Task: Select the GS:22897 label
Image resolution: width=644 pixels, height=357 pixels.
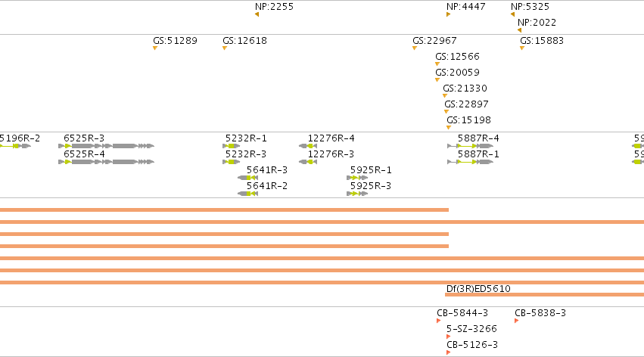Action: pyautogui.click(x=466, y=104)
